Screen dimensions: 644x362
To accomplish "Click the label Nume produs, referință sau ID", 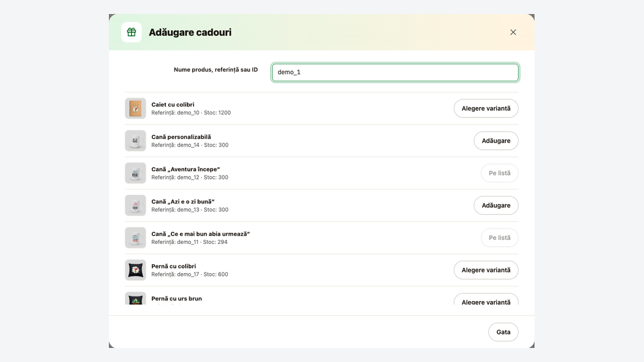I will (215, 70).
